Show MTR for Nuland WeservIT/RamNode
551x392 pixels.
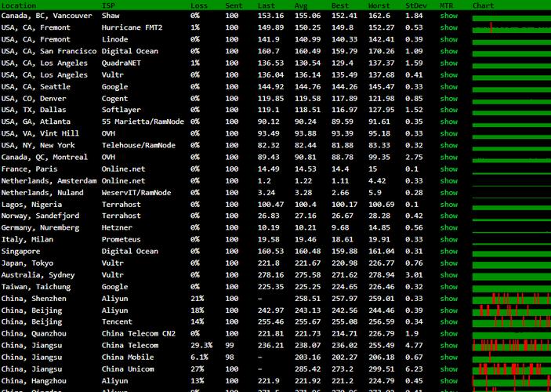pyautogui.click(x=449, y=193)
